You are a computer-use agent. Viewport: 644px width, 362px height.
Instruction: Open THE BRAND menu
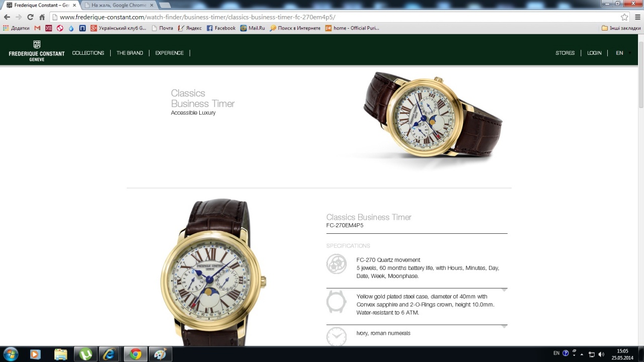tap(130, 53)
